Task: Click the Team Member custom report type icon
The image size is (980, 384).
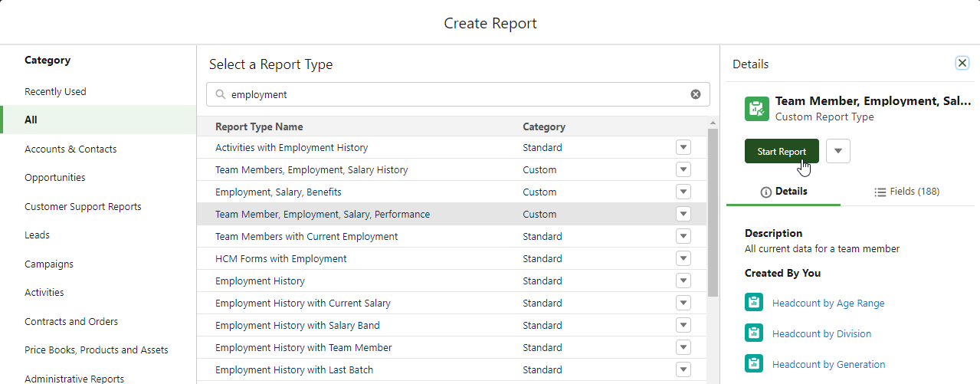Action: pyautogui.click(x=757, y=109)
